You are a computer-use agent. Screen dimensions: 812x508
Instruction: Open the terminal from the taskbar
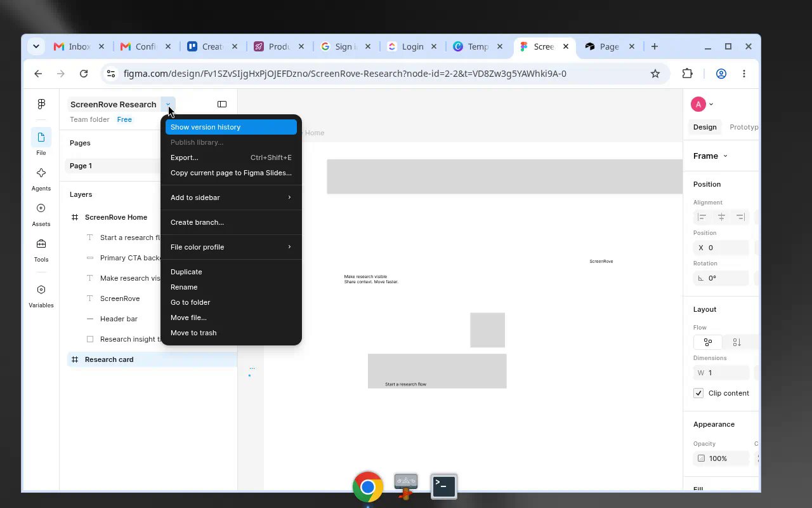pyautogui.click(x=444, y=487)
